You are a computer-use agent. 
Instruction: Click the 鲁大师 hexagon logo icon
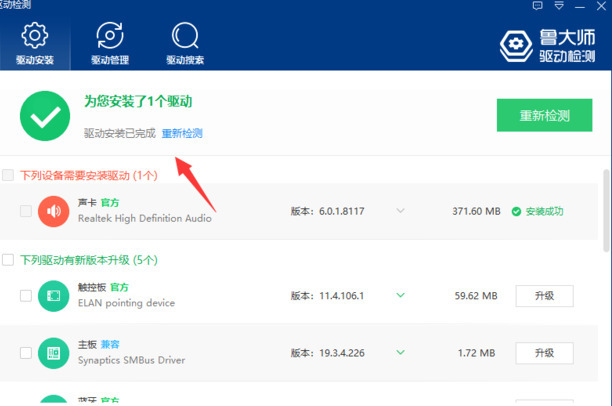coord(516,45)
